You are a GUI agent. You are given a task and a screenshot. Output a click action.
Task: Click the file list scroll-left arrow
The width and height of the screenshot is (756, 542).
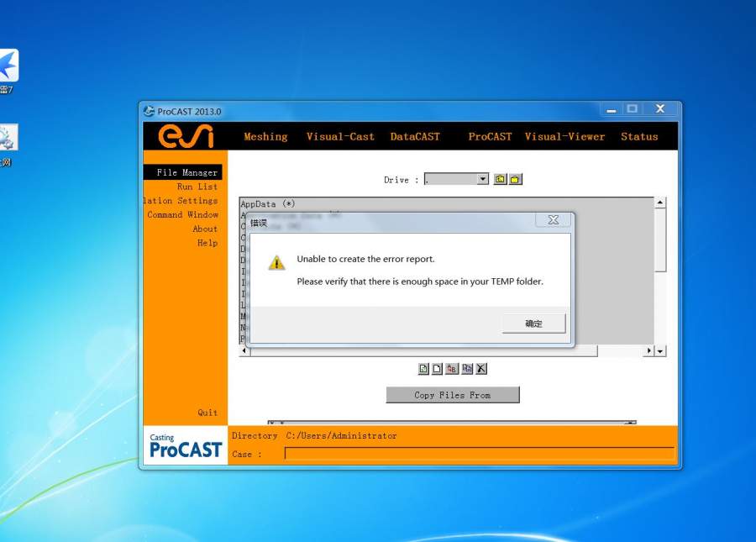click(244, 350)
